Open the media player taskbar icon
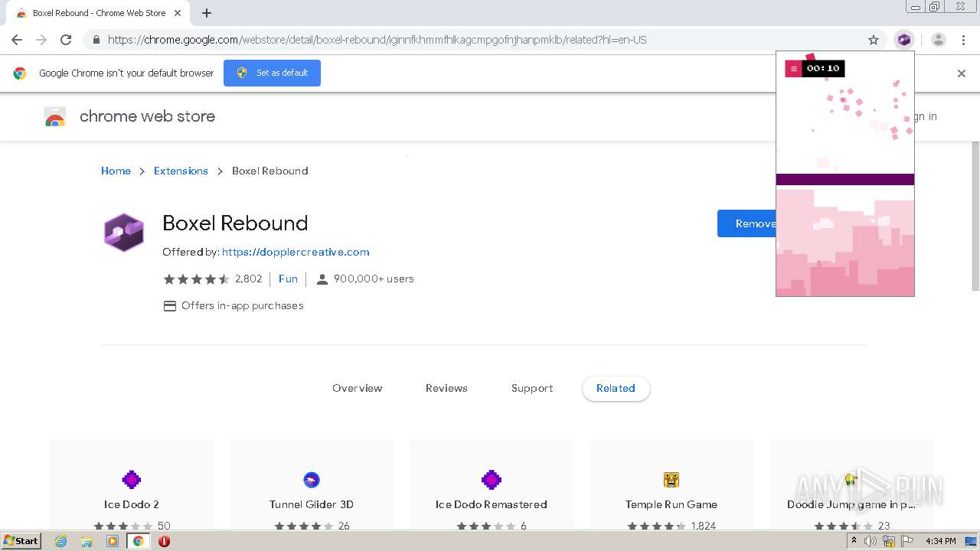Viewport: 980px width, 551px height. click(113, 541)
